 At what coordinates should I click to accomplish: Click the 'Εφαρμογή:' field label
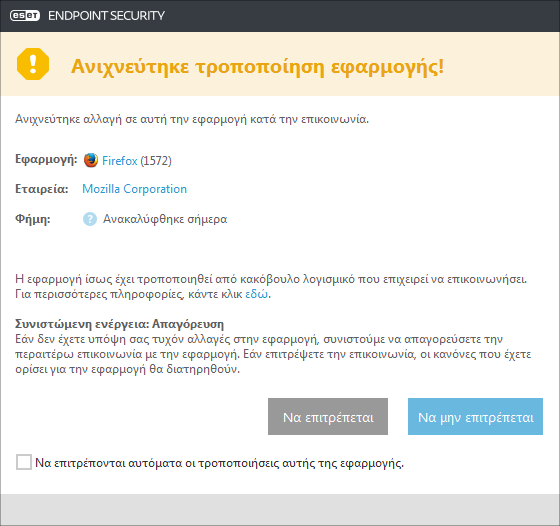pos(46,159)
